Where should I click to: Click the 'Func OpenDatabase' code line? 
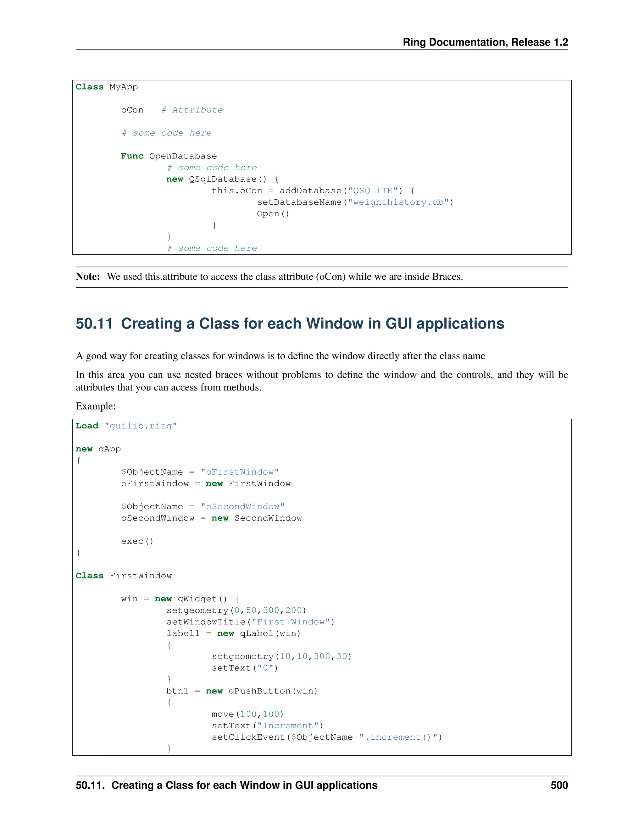click(169, 156)
